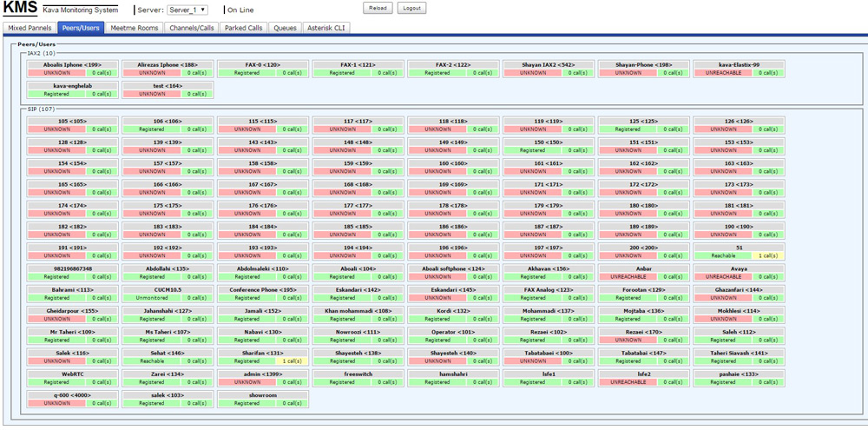The height and width of the screenshot is (430, 868).
Task: Go to the Channels/Calls tab
Action: (192, 28)
